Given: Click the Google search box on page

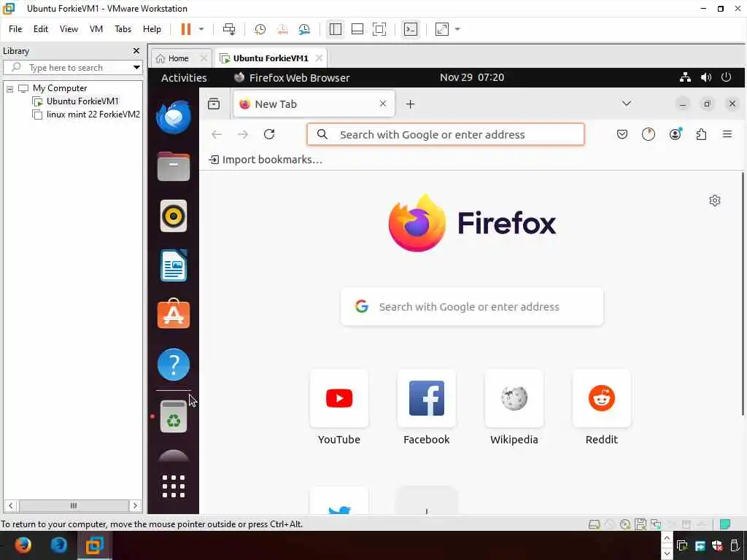Looking at the screenshot, I should (472, 307).
